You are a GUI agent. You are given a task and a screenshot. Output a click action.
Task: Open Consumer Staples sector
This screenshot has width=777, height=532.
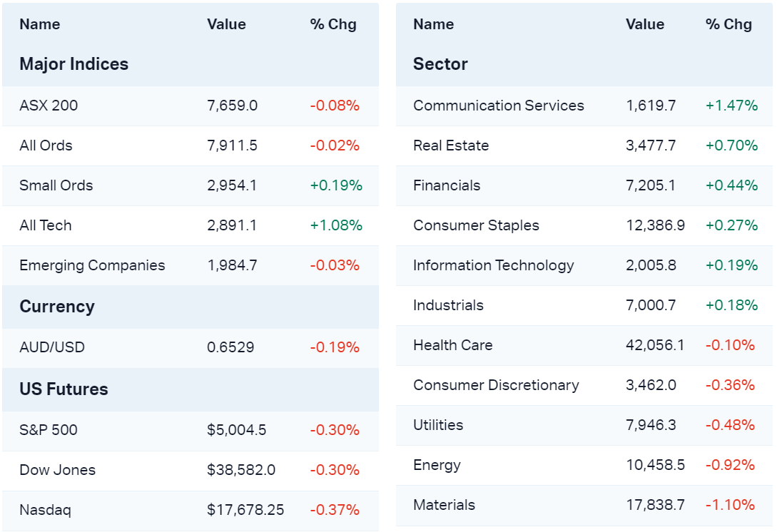pyautogui.click(x=476, y=225)
